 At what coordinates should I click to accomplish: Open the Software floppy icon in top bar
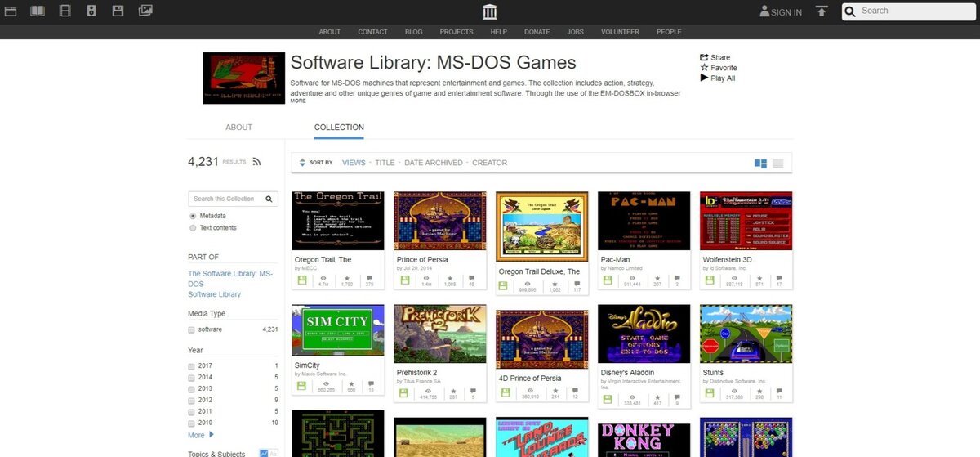[x=118, y=11]
